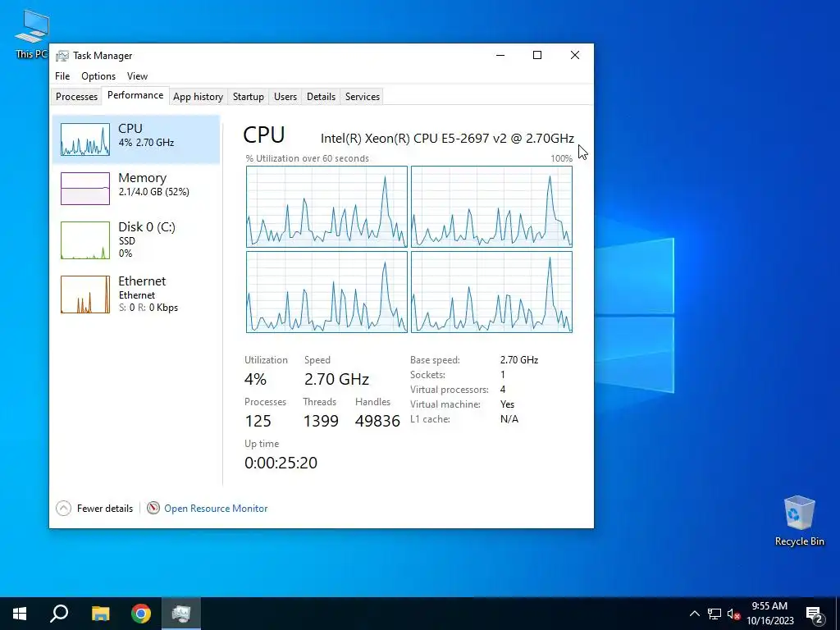The height and width of the screenshot is (630, 840).
Task: Click the Virtual machine Yes value
Action: 507,404
